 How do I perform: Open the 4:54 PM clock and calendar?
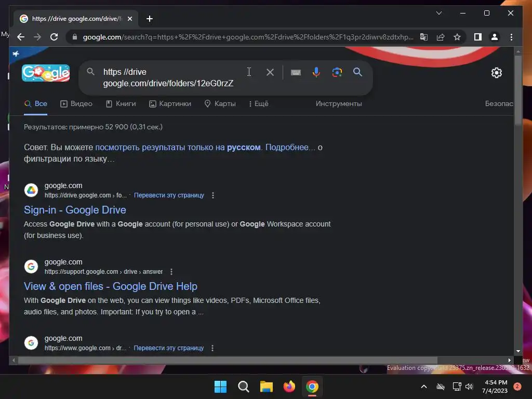point(495,387)
